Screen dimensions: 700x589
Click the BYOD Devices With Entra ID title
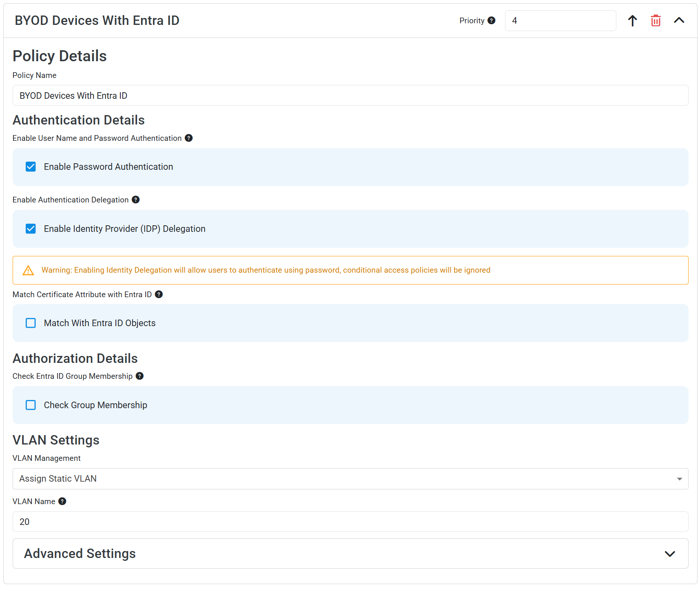coord(97,20)
